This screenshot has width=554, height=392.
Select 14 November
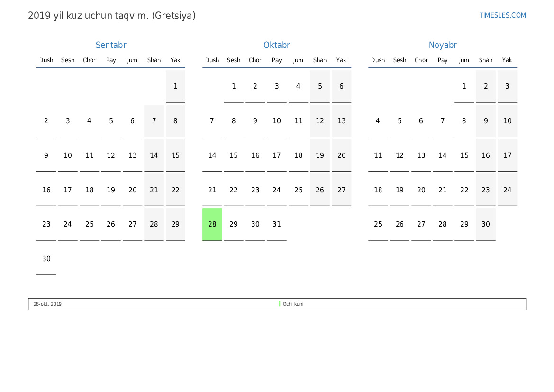pyautogui.click(x=443, y=155)
